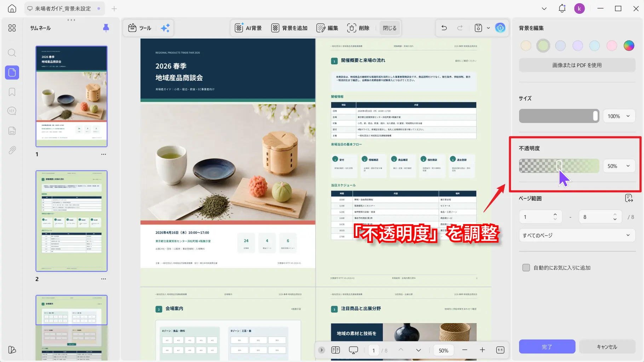
Task: Click the キャンセル button
Action: point(607,347)
